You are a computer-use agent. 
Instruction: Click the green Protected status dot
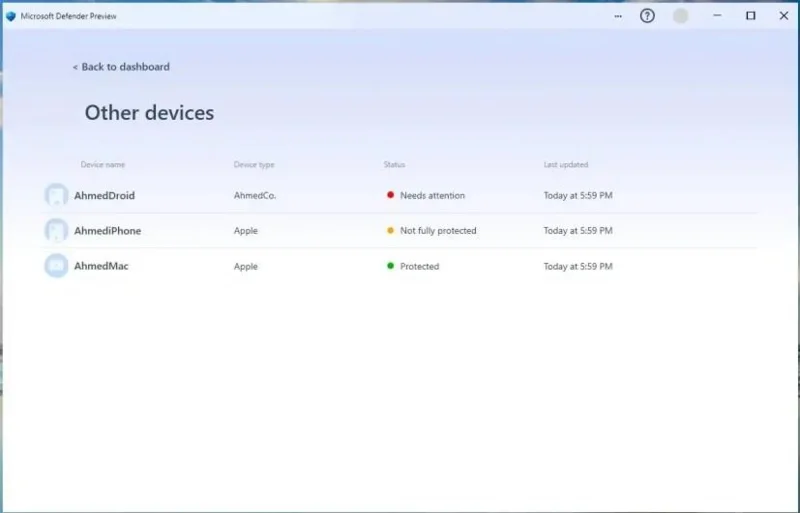point(390,265)
